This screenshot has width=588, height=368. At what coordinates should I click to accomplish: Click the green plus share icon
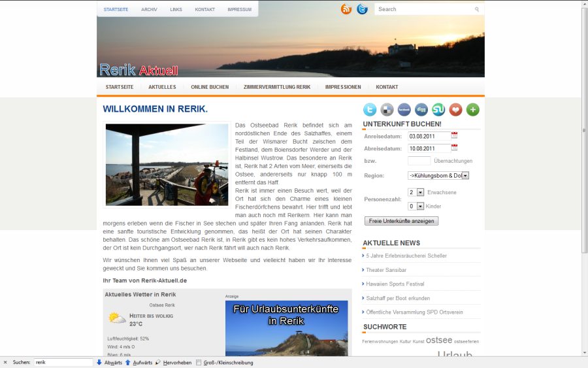tap(472, 110)
